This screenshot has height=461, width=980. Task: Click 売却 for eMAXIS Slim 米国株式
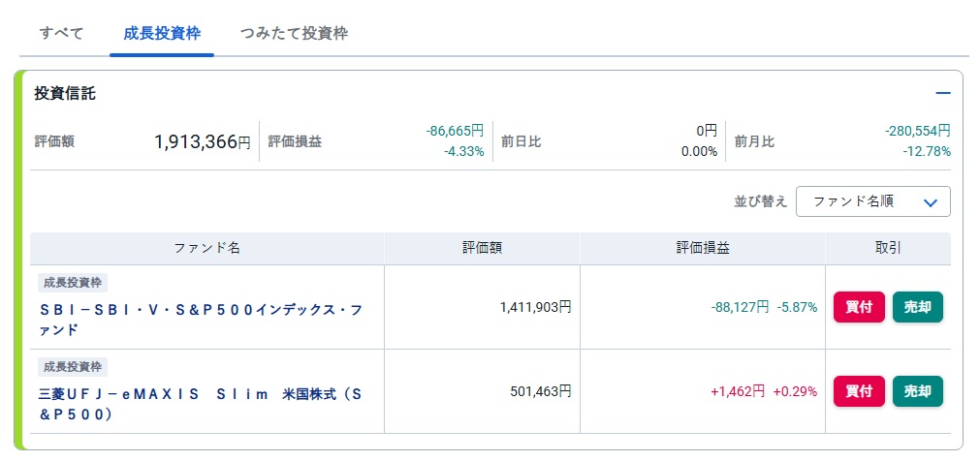click(918, 391)
